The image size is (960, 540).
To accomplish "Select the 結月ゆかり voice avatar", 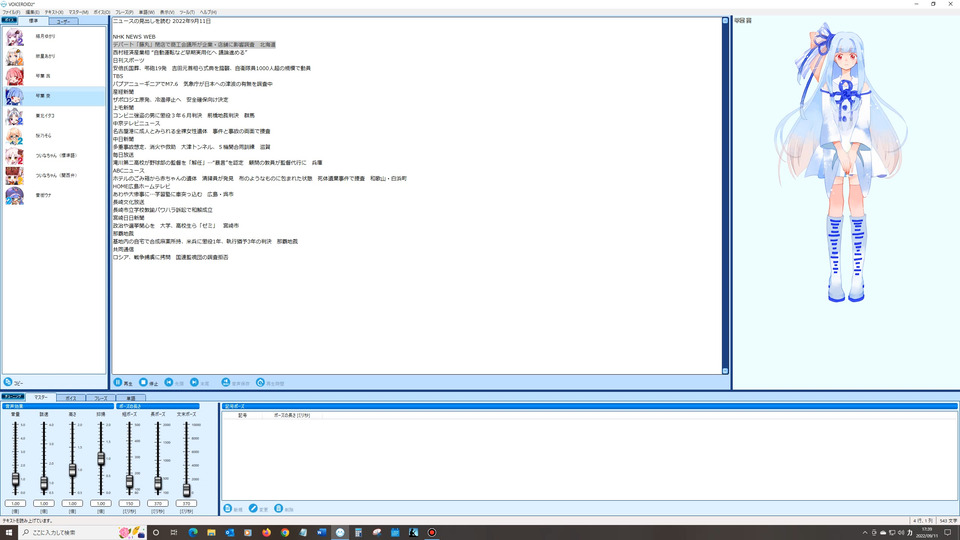I will tap(15, 37).
